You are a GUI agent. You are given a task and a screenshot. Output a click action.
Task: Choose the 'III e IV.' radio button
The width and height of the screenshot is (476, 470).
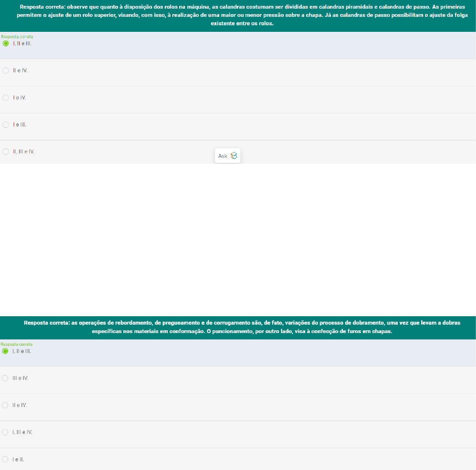tap(5, 378)
